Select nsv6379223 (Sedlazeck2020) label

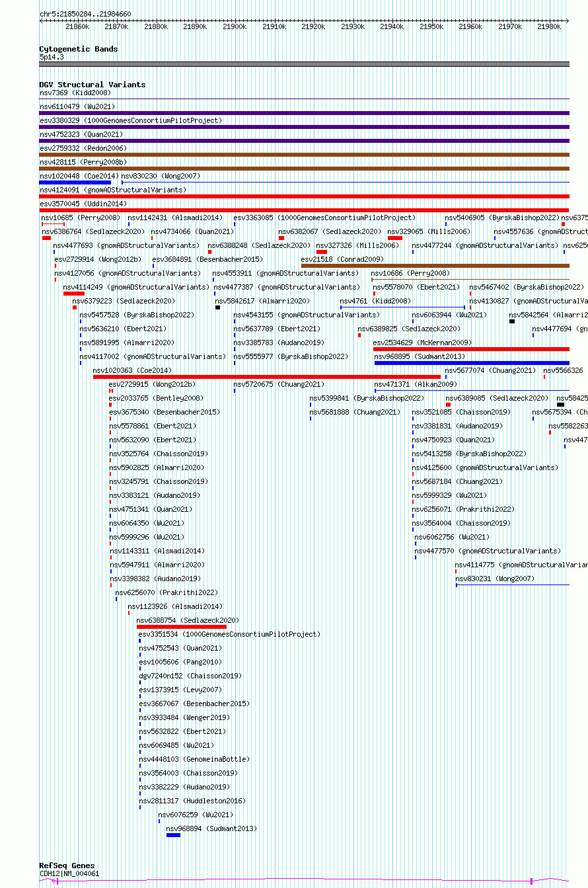[124, 301]
